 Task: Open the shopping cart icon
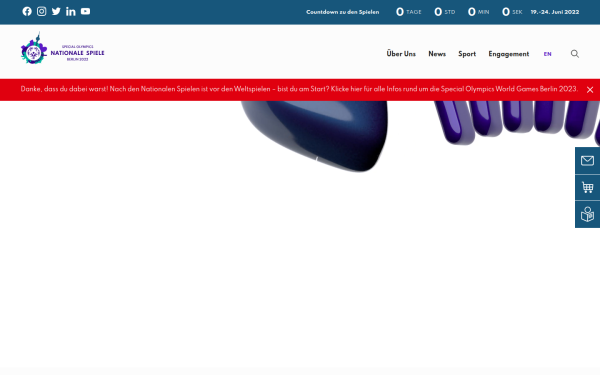coord(587,188)
